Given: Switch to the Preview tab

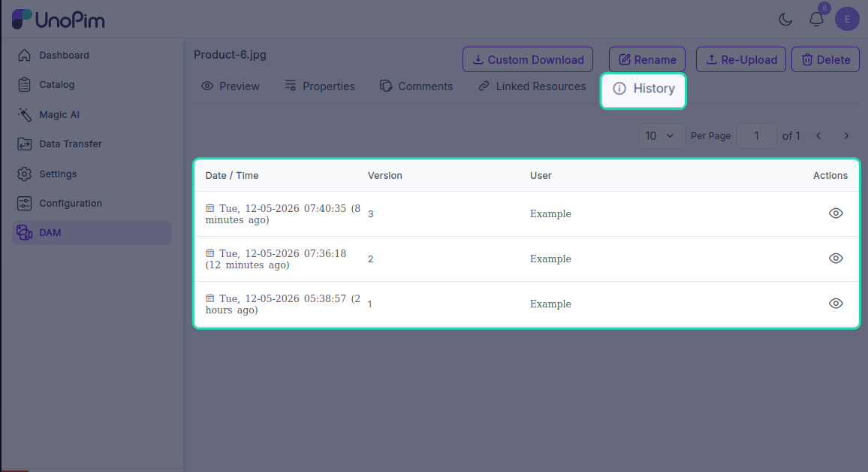Looking at the screenshot, I should (x=231, y=86).
